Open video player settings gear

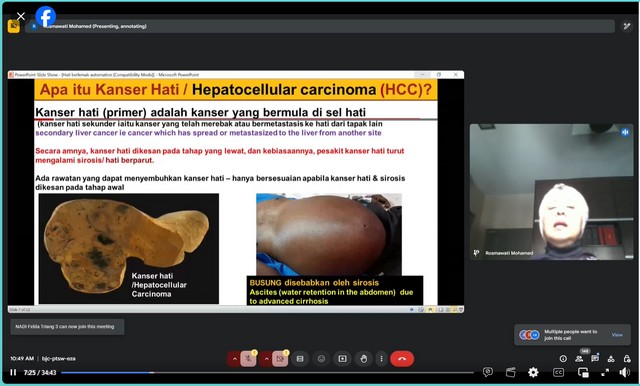[533, 372]
